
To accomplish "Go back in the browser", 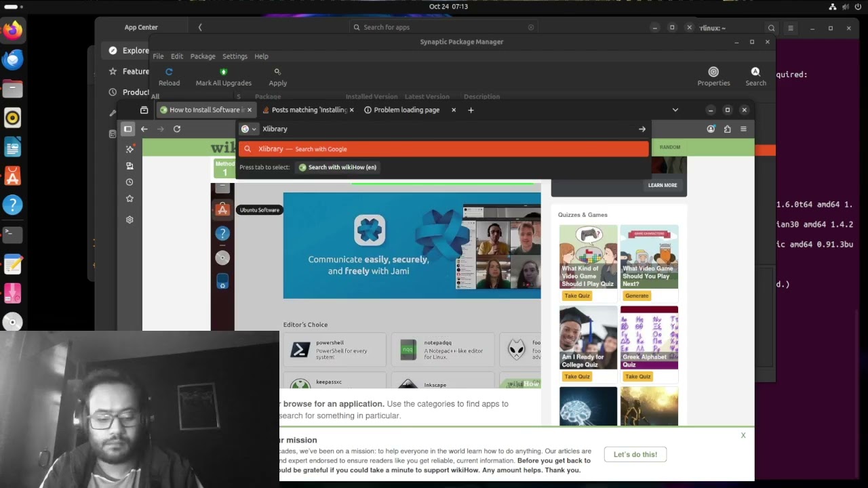I will pos(144,129).
